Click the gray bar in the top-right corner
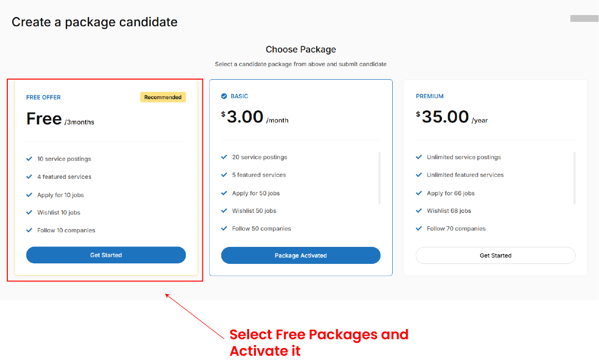Screen dimensions: 599x364 [584, 18]
